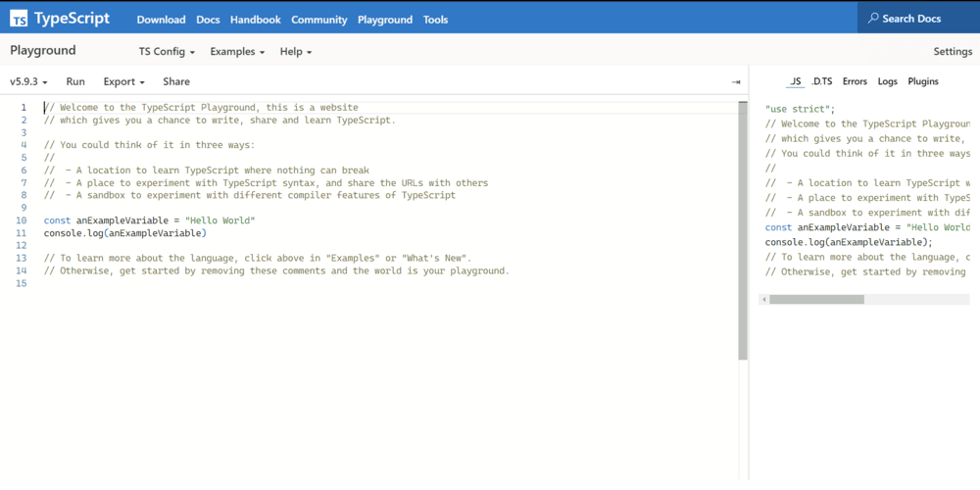Open the Plugins tab
Viewport: 980px width, 490px height.
pos(922,82)
